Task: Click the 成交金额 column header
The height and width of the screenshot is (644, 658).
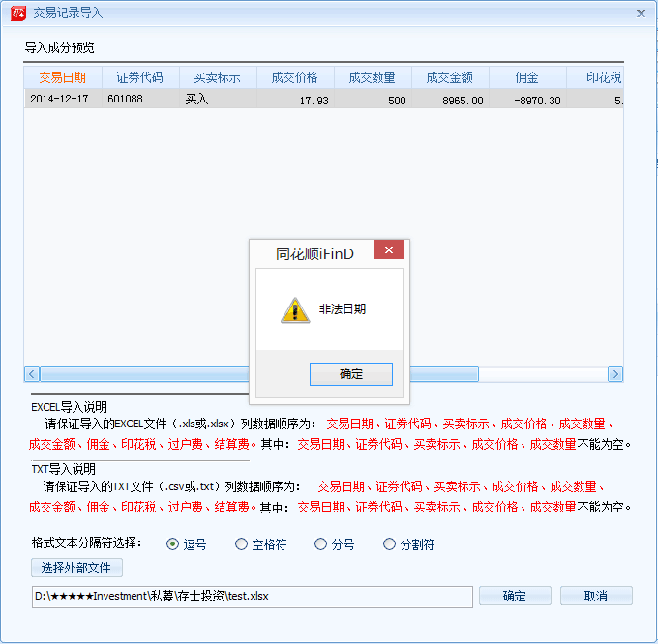Action: click(x=450, y=77)
